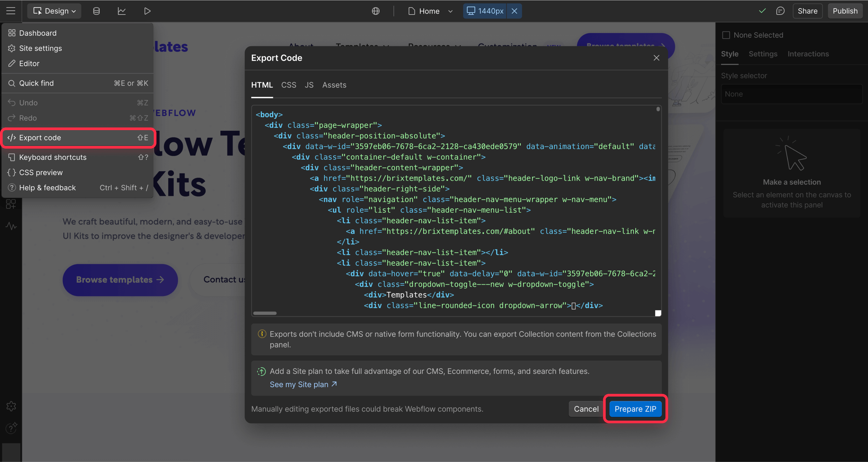Viewport: 868px width, 462px height.
Task: Click the Templates div line in code
Action: [409, 295]
